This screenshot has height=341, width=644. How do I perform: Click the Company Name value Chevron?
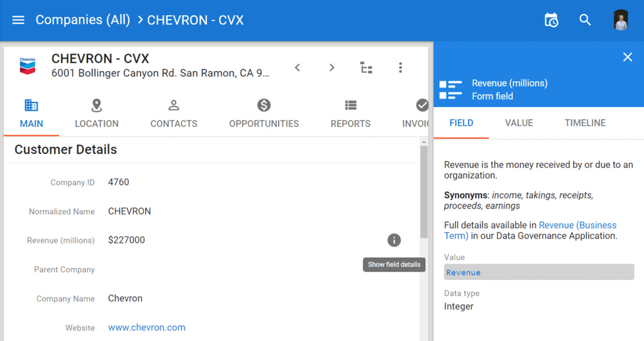coord(125,298)
